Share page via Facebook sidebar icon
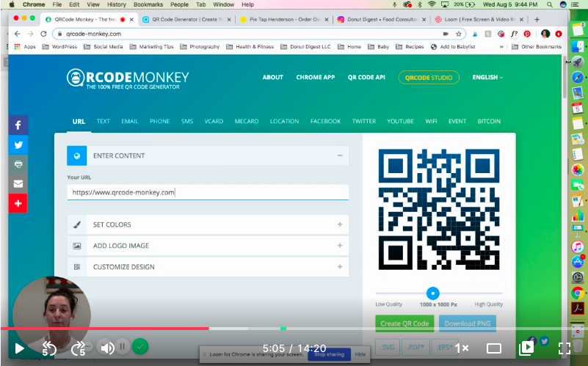Viewport: 588px width, 366px height. click(x=18, y=125)
